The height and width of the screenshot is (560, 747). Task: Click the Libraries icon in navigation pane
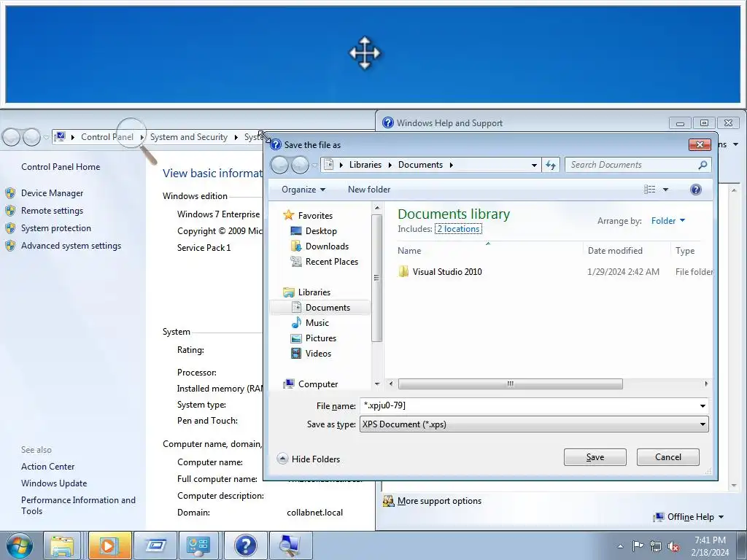tap(288, 292)
